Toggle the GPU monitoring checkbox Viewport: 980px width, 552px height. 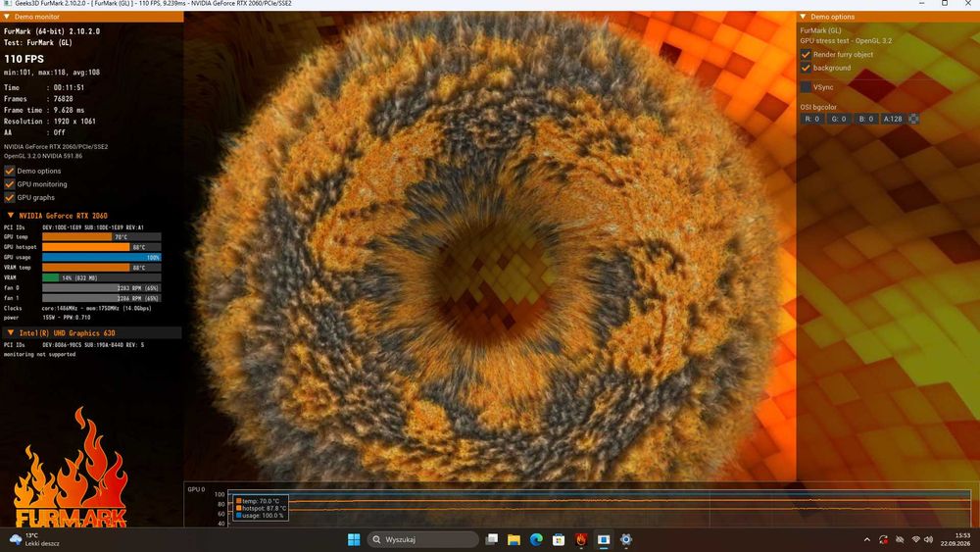10,183
